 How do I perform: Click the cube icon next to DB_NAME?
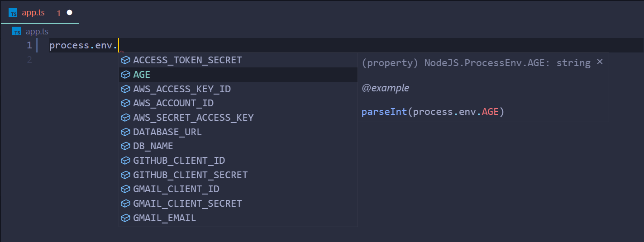pyautogui.click(x=125, y=146)
